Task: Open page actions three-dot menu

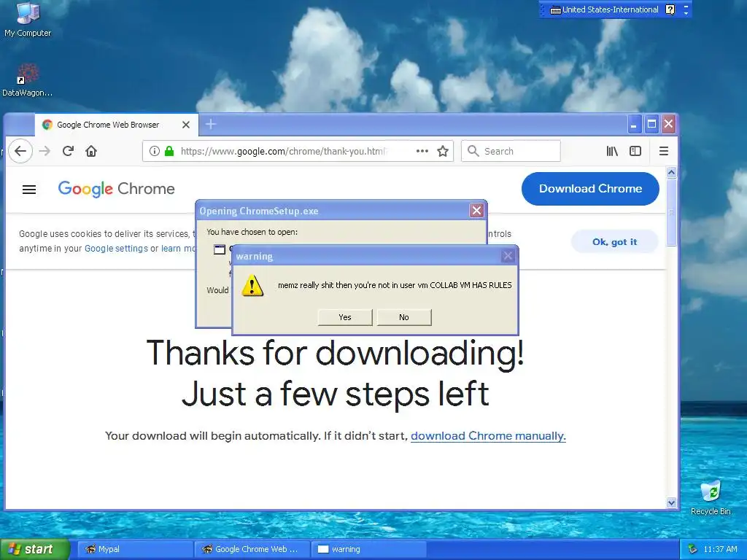Action: (422, 151)
